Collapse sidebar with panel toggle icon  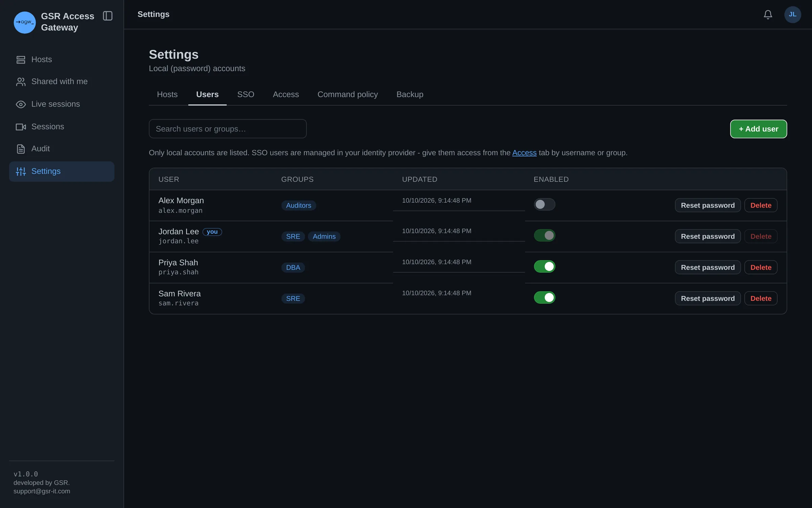tap(108, 16)
